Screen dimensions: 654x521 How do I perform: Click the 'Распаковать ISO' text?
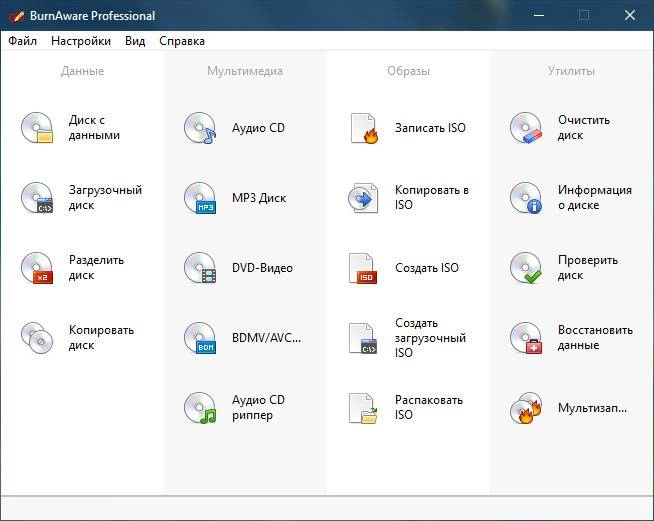(x=429, y=408)
